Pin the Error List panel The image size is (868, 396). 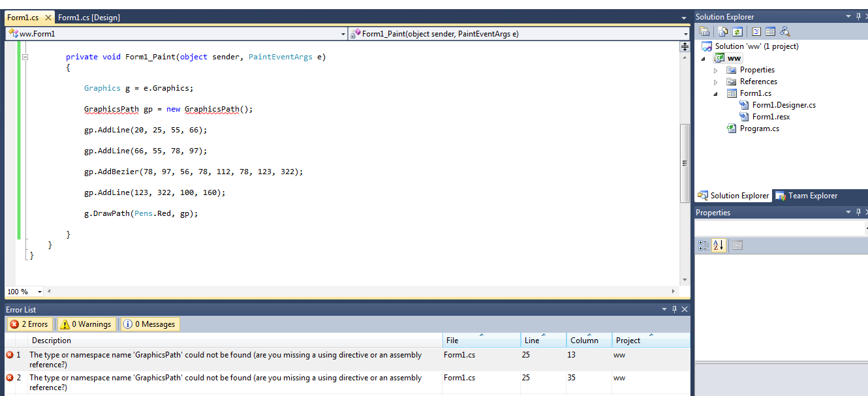[674, 309]
